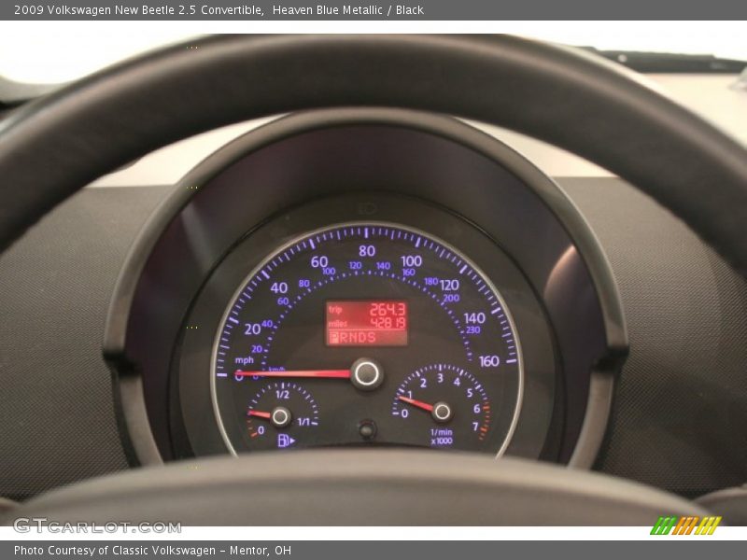Click the colored stripes logo in bottom corner
This screenshot has height=560, width=747.
[x=685, y=525]
